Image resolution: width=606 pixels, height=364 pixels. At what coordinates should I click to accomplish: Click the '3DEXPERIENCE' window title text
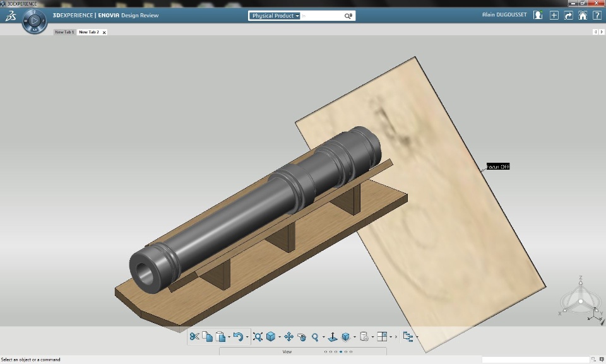pos(22,4)
